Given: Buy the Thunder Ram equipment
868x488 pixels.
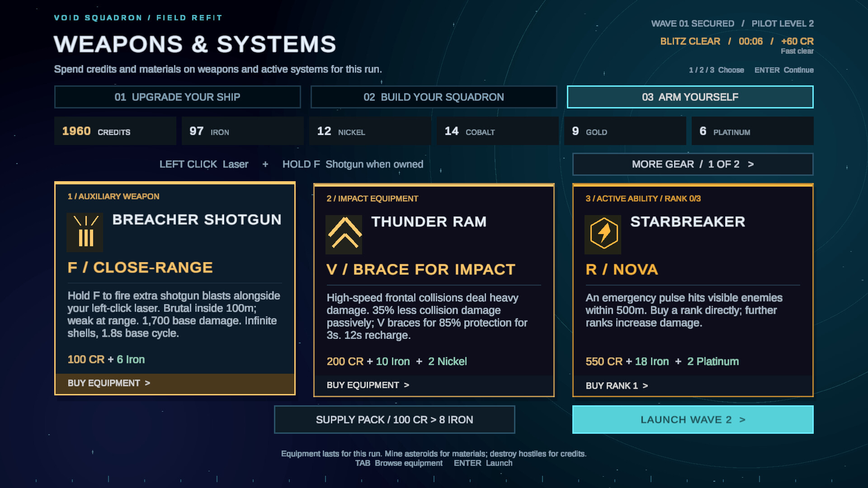Looking at the screenshot, I should 434,385.
